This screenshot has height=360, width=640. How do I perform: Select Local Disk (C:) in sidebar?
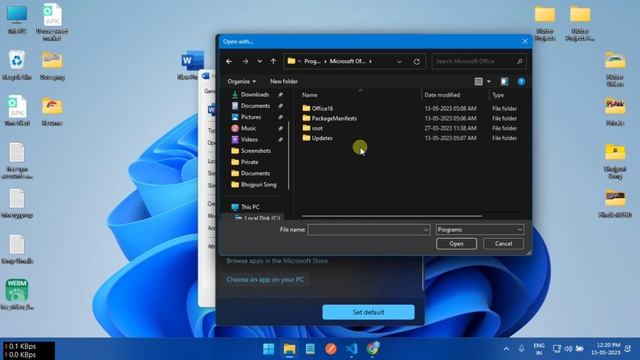pos(262,218)
